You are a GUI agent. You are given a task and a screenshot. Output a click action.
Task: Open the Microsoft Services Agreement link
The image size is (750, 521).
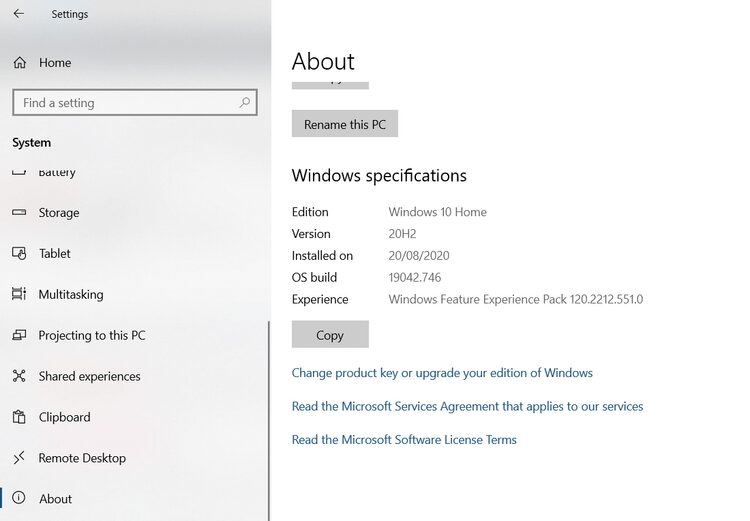(x=467, y=406)
